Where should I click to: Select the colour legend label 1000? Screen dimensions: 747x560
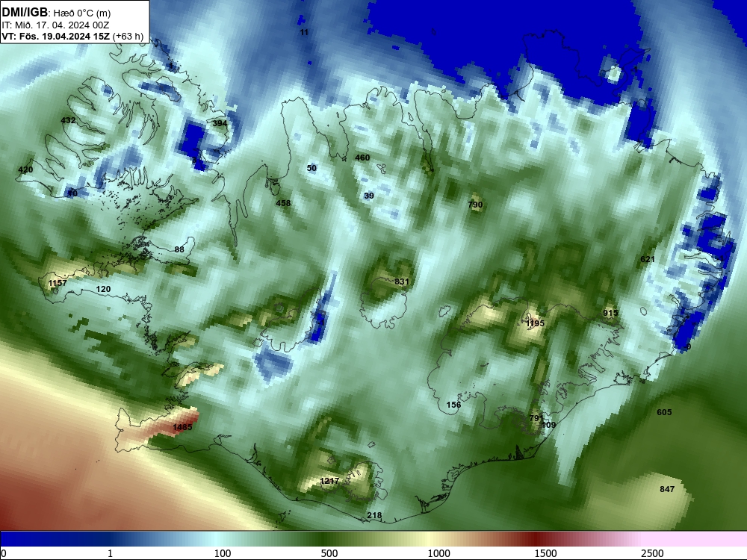(438, 553)
